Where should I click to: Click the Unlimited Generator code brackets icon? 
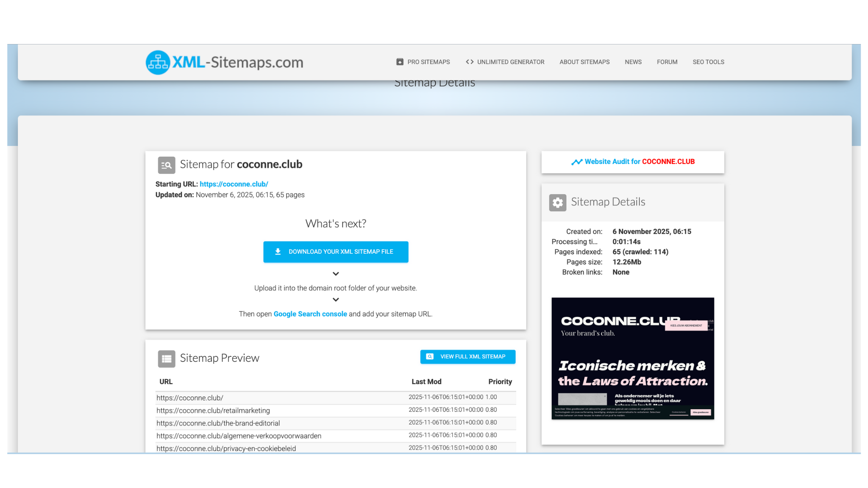tap(470, 62)
